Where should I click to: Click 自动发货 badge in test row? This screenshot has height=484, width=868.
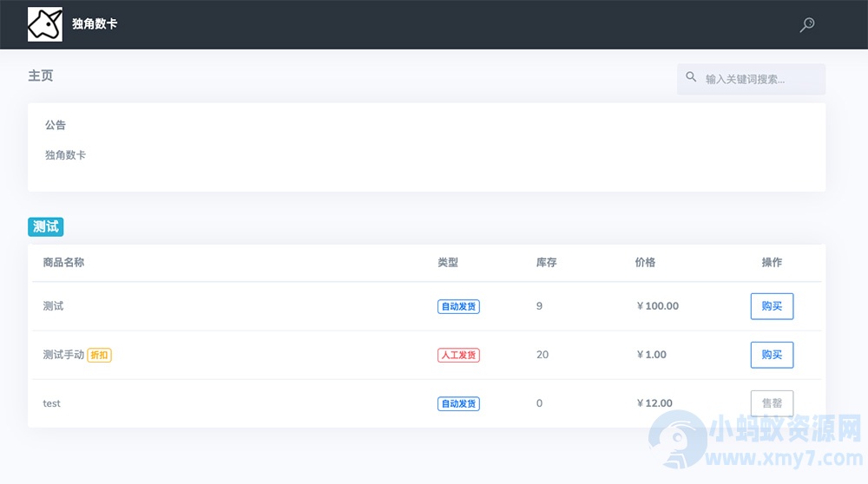coord(458,404)
